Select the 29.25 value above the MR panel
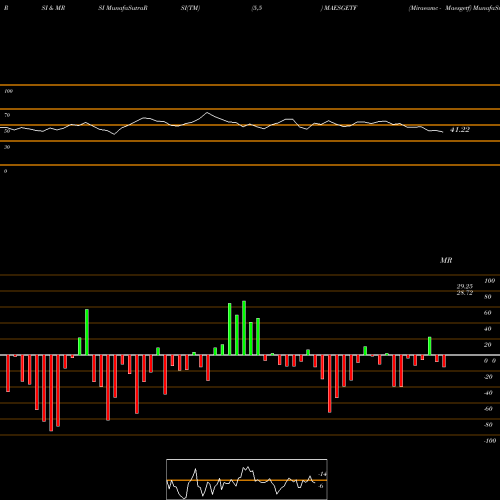The height and width of the screenshot is (500, 500). (x=465, y=286)
